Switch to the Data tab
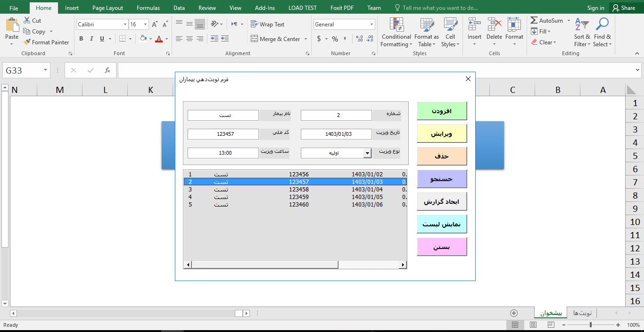This screenshot has height=332, width=644. point(179,8)
